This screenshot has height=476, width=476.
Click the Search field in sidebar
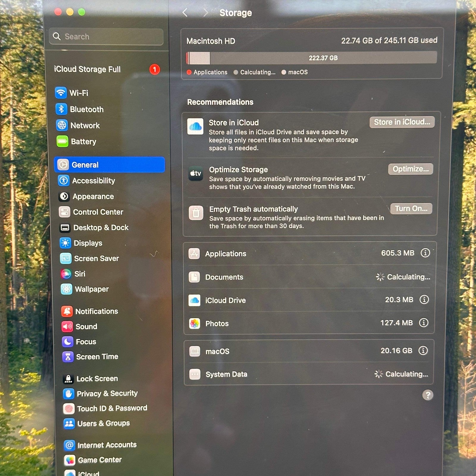click(107, 37)
